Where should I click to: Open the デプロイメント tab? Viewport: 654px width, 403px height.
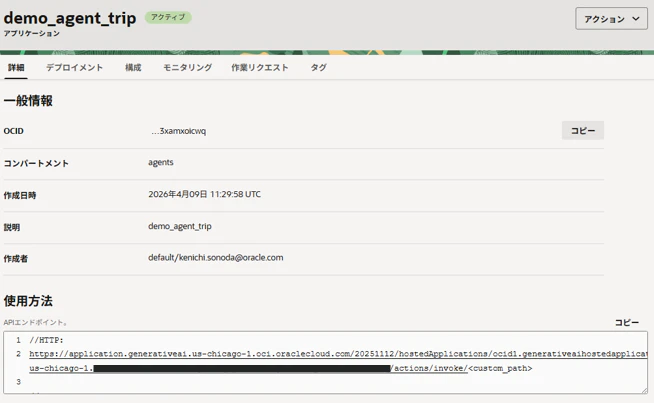(x=74, y=68)
